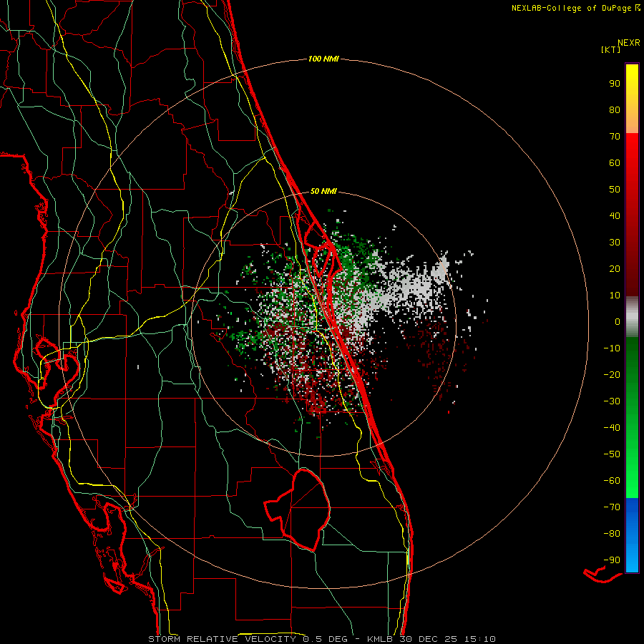Click the 30 value on the velocity scale
Image resolution: width=644 pixels, height=644 pixels.
pyautogui.click(x=615, y=243)
